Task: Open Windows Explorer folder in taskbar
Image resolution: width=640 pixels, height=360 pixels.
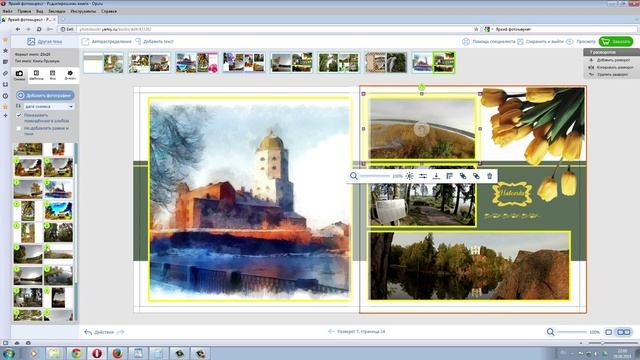Action: (54, 353)
